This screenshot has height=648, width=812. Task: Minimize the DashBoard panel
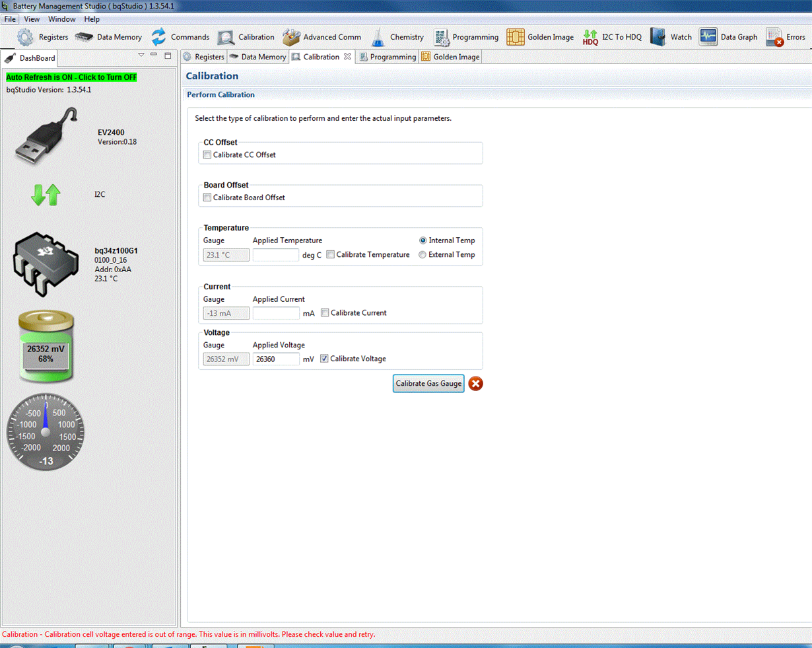[154, 55]
